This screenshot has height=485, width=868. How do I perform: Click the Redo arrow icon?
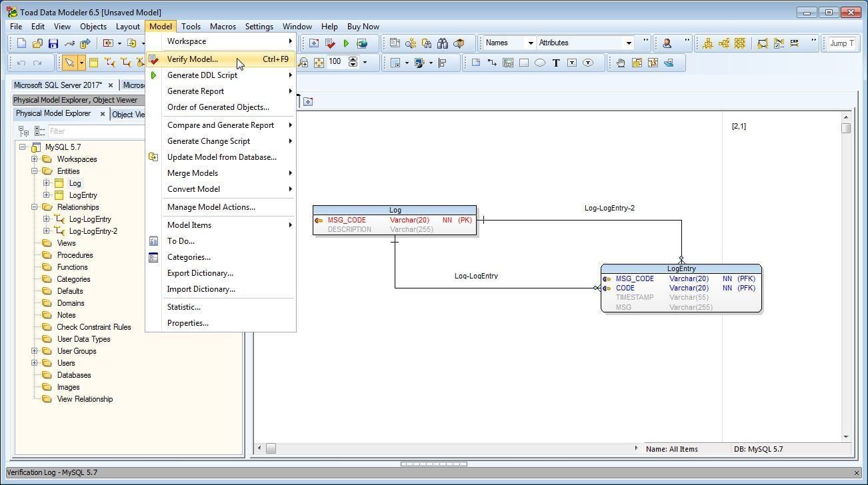click(x=37, y=63)
